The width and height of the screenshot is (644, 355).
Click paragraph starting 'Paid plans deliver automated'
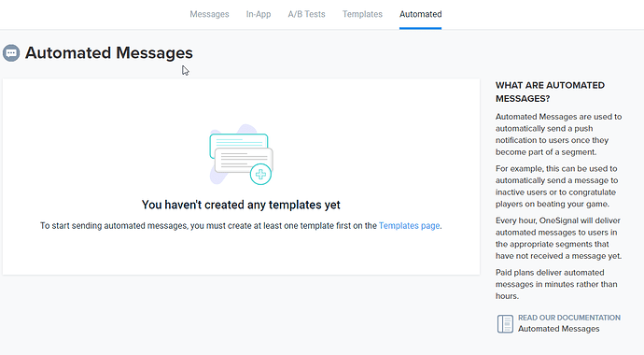(x=556, y=284)
